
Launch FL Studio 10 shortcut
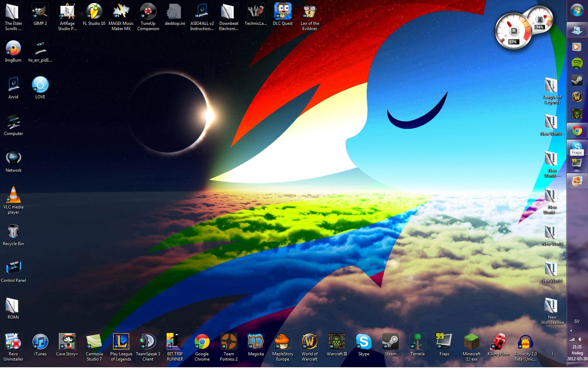point(94,14)
